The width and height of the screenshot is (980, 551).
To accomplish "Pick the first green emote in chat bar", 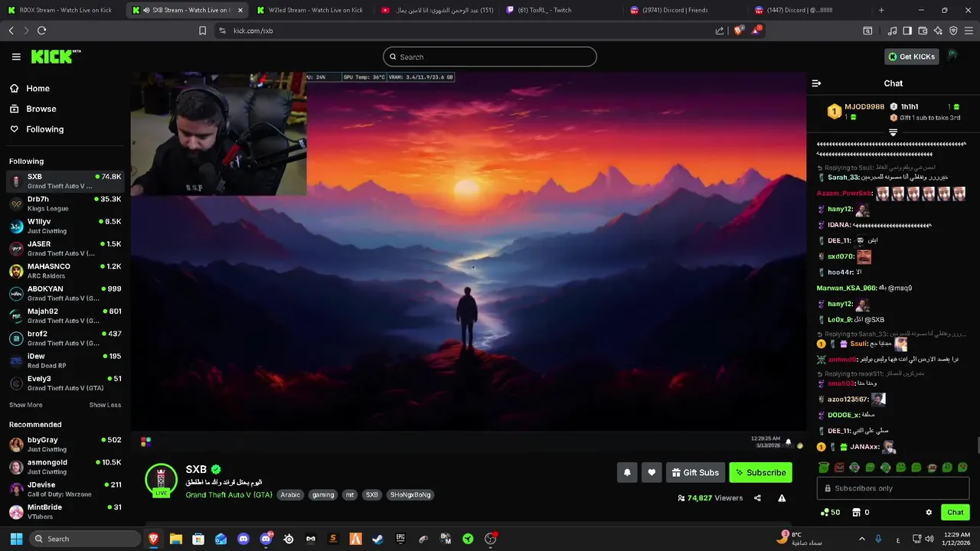I will tap(824, 468).
